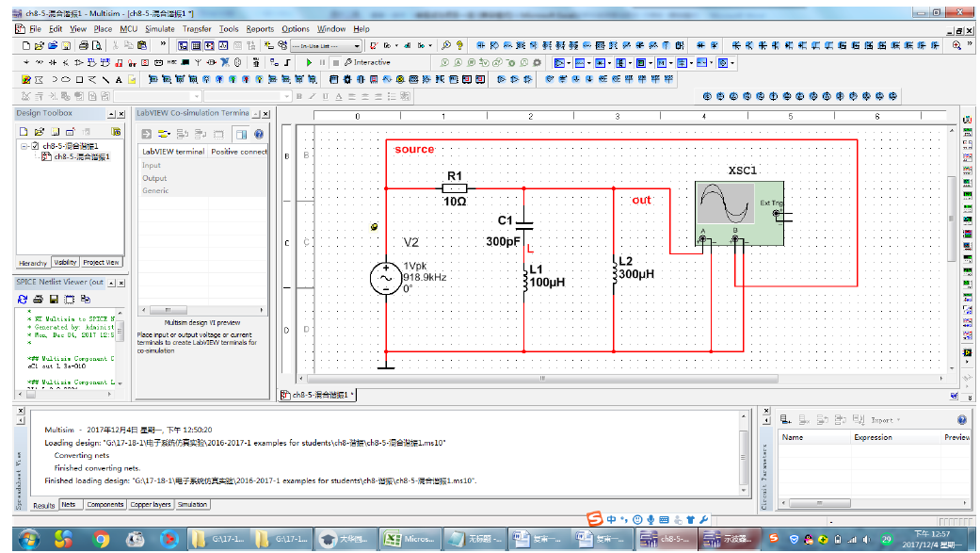
Task: Select the Text tool labeled A
Action: point(119,79)
